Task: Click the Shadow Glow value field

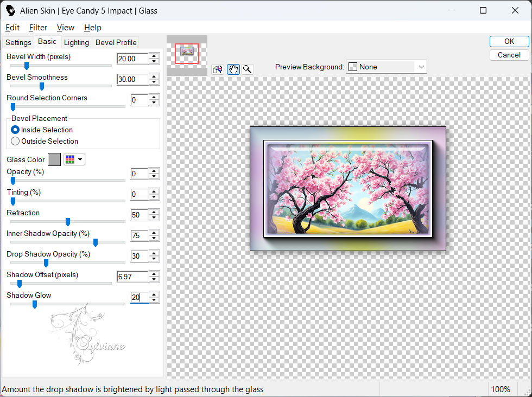Action: [140, 297]
